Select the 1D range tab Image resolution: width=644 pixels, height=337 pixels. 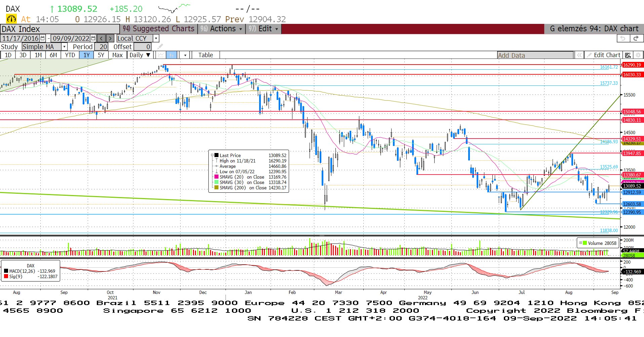click(8, 55)
